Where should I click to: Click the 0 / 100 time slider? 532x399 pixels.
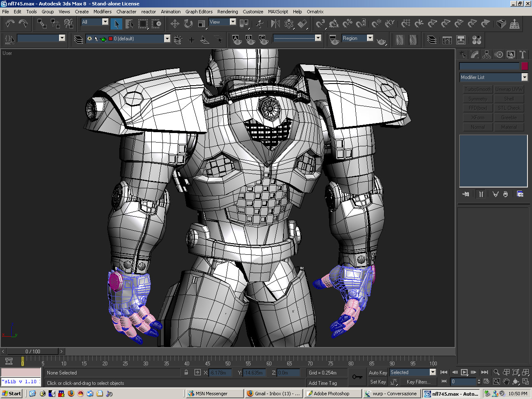[x=33, y=352]
